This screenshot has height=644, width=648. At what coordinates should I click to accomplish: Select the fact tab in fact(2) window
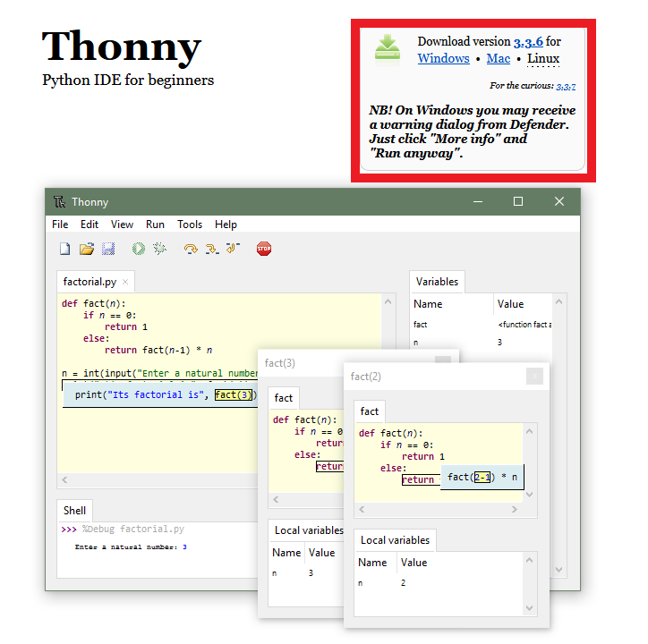tap(369, 411)
